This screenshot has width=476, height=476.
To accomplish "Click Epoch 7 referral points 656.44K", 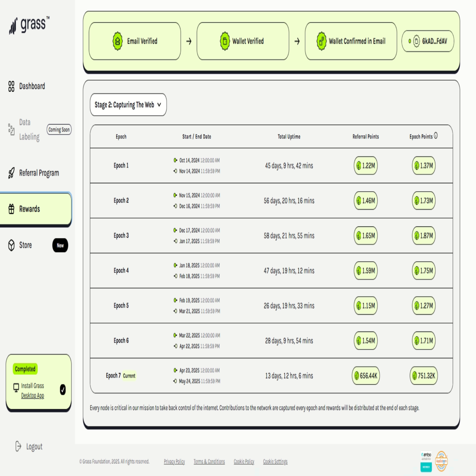I will click(x=366, y=376).
